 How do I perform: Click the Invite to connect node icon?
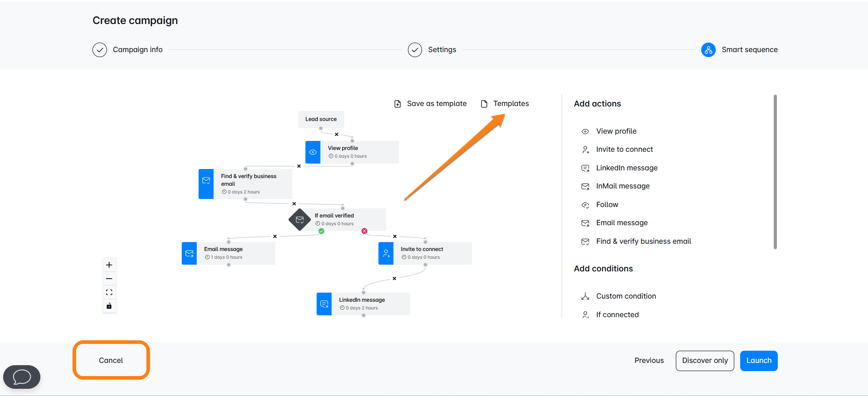[386, 253]
